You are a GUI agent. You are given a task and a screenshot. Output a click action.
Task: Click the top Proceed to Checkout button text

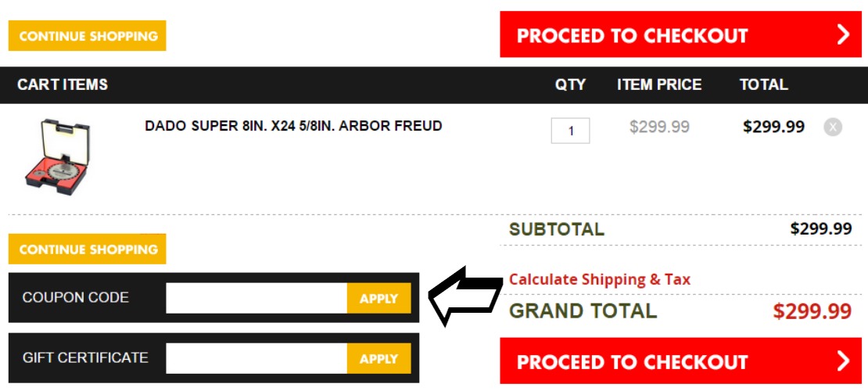[x=632, y=35]
